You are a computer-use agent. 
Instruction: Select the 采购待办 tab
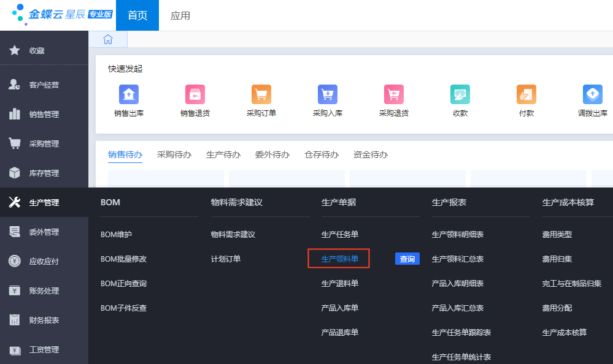click(x=174, y=154)
